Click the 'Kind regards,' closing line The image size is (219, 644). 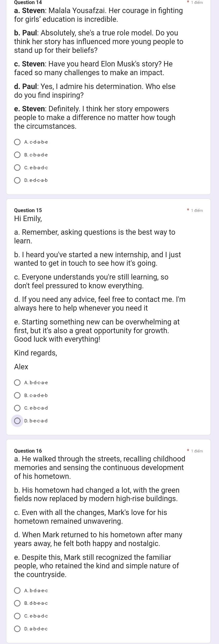pyautogui.click(x=35, y=353)
